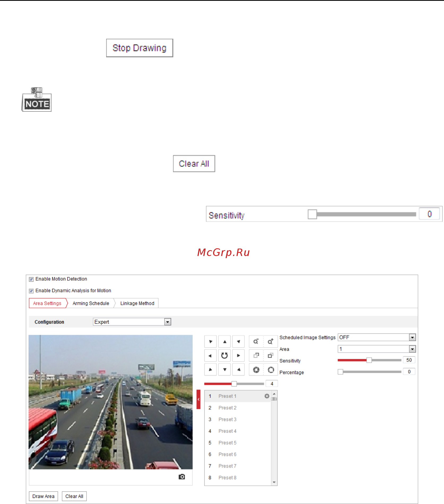This screenshot has height=504, width=444.
Task: Click the focus far icon
Action: point(270,356)
